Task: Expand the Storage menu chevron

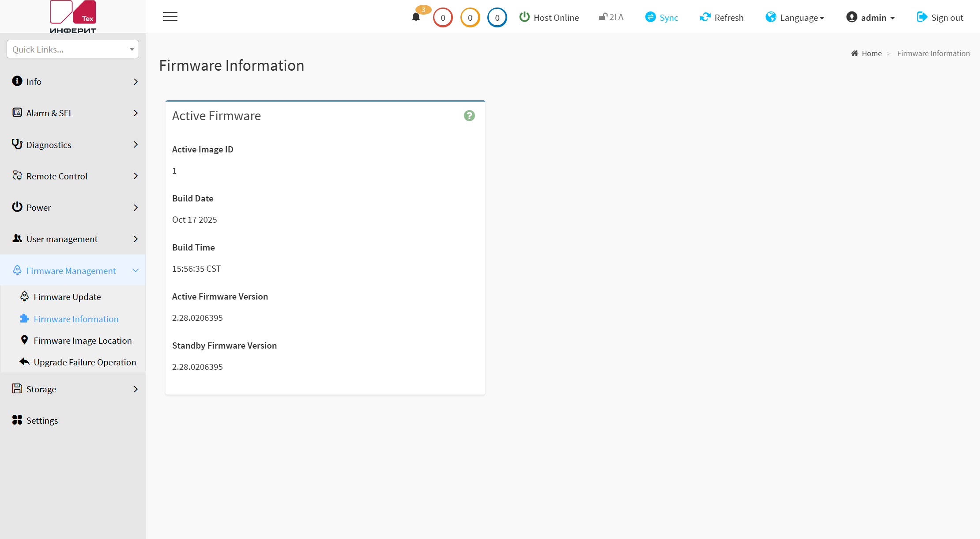Action: tap(136, 389)
